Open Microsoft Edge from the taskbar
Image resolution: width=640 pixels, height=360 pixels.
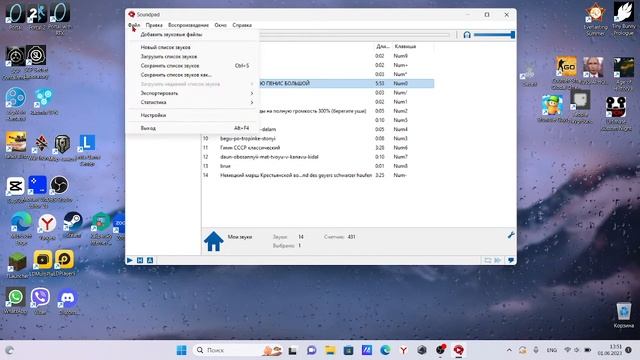(384, 350)
